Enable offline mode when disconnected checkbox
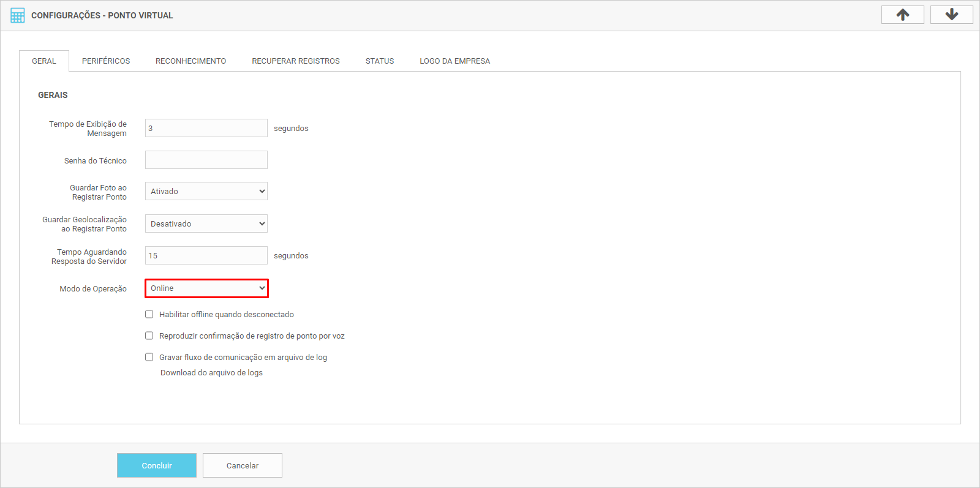The height and width of the screenshot is (488, 980). [149, 314]
